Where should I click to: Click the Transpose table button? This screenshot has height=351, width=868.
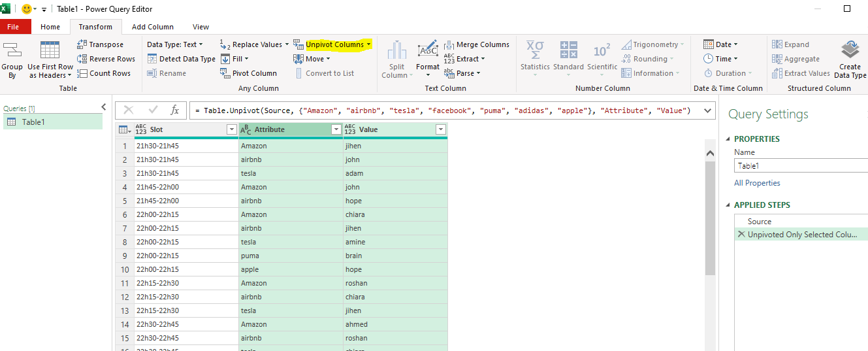(100, 44)
